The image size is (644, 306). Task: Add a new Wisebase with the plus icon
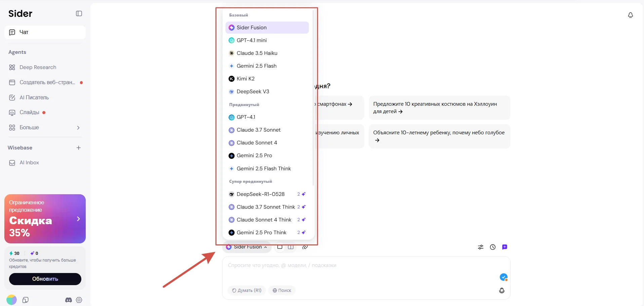[79, 148]
